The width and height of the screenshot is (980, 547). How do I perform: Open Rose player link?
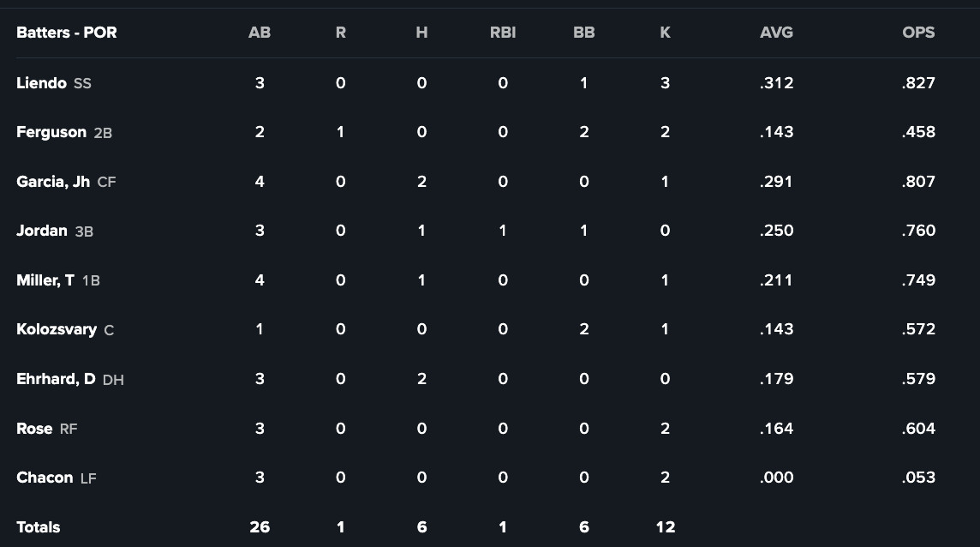(34, 429)
